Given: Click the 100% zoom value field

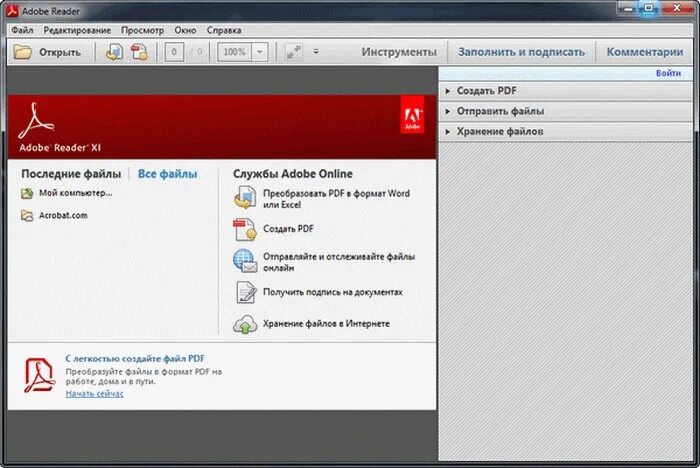Looking at the screenshot, I should tap(235, 52).
